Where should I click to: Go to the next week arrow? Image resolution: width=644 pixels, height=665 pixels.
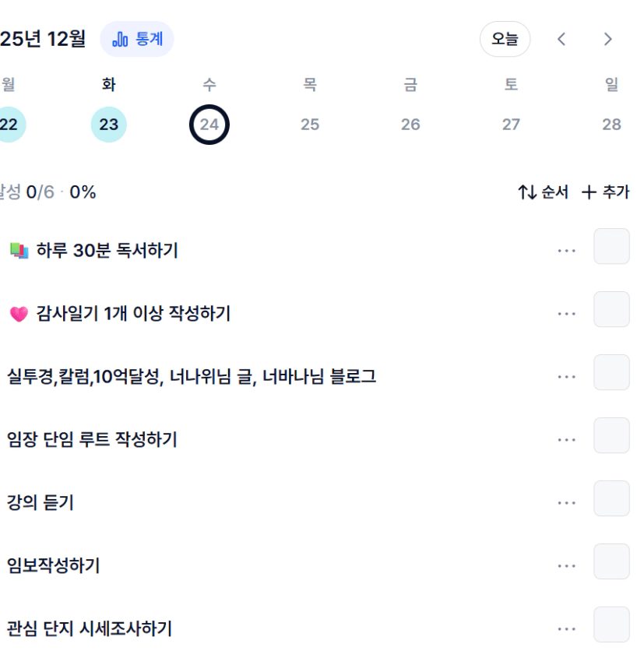click(608, 39)
